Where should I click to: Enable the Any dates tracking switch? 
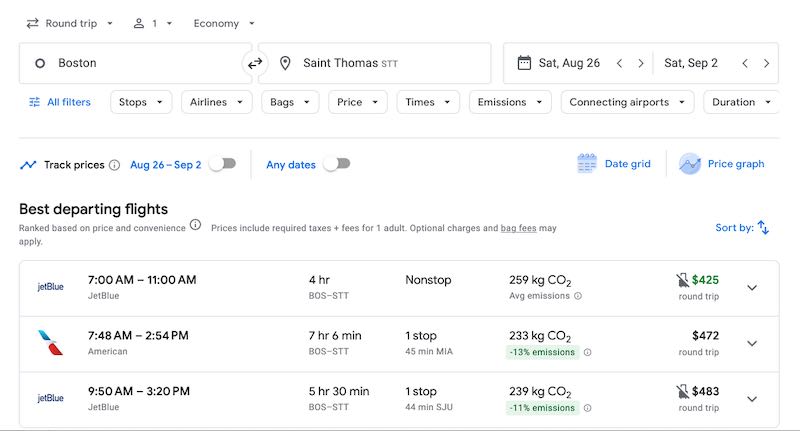[336, 164]
